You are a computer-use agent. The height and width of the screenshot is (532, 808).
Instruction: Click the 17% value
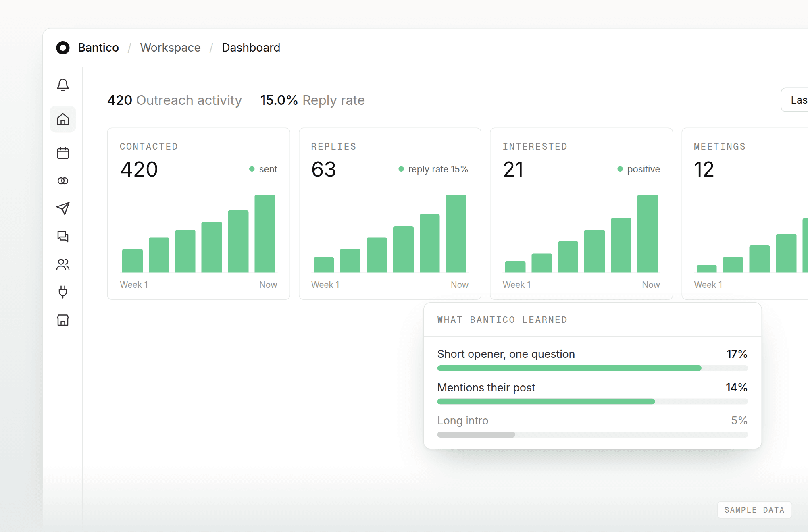pos(737,354)
